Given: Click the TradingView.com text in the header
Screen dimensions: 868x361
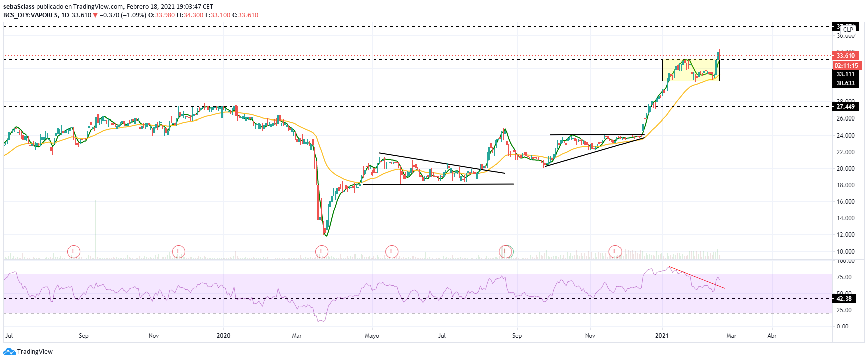Looking at the screenshot, I should tap(98, 7).
